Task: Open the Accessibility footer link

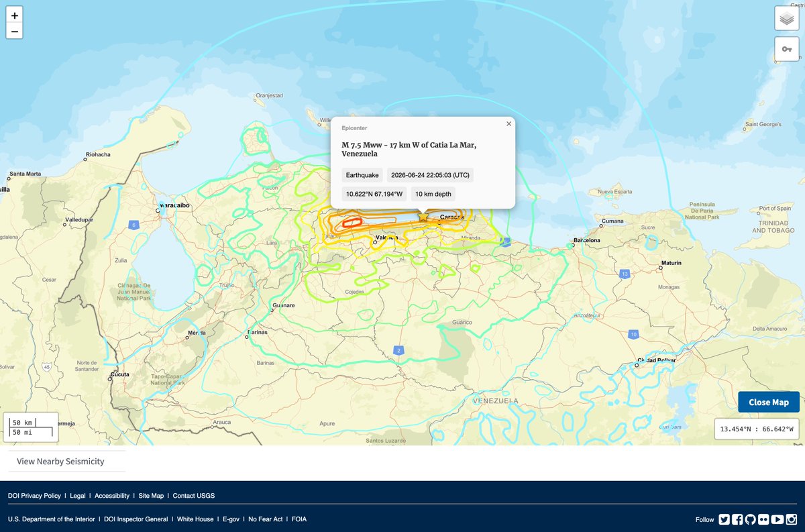Action: point(112,496)
